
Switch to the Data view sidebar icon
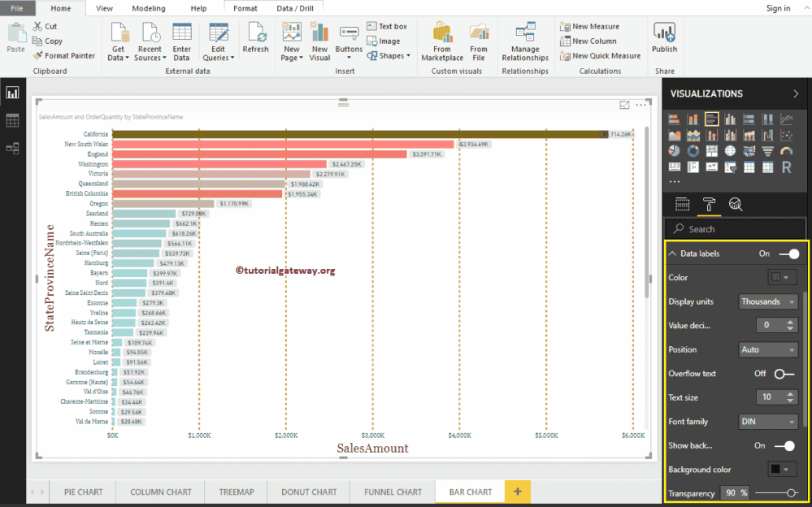[x=12, y=119]
